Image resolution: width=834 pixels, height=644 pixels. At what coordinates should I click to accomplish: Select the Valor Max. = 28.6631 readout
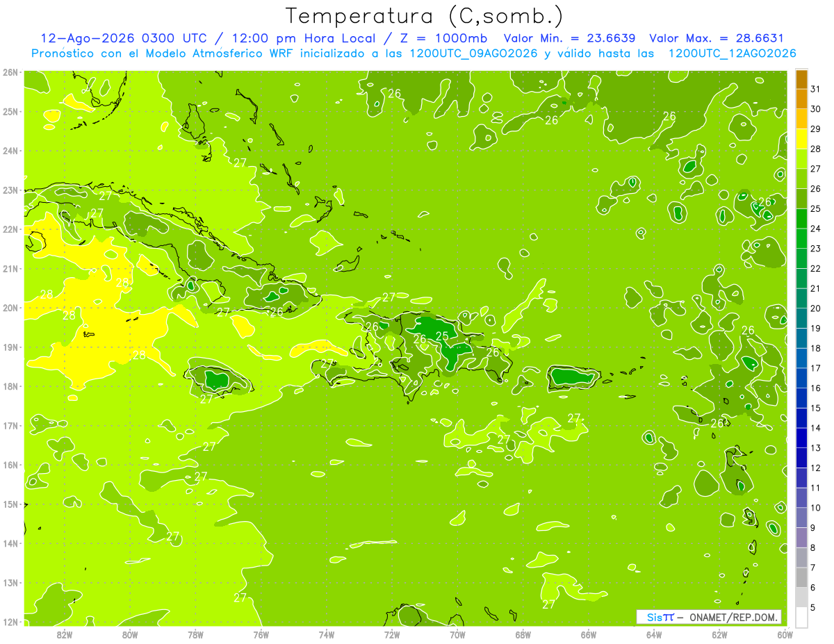coord(717,38)
